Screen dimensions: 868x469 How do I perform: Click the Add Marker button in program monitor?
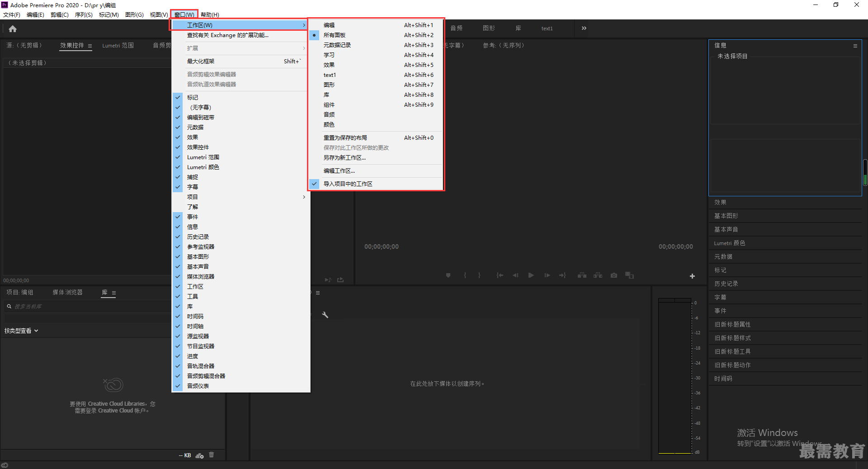tap(448, 275)
